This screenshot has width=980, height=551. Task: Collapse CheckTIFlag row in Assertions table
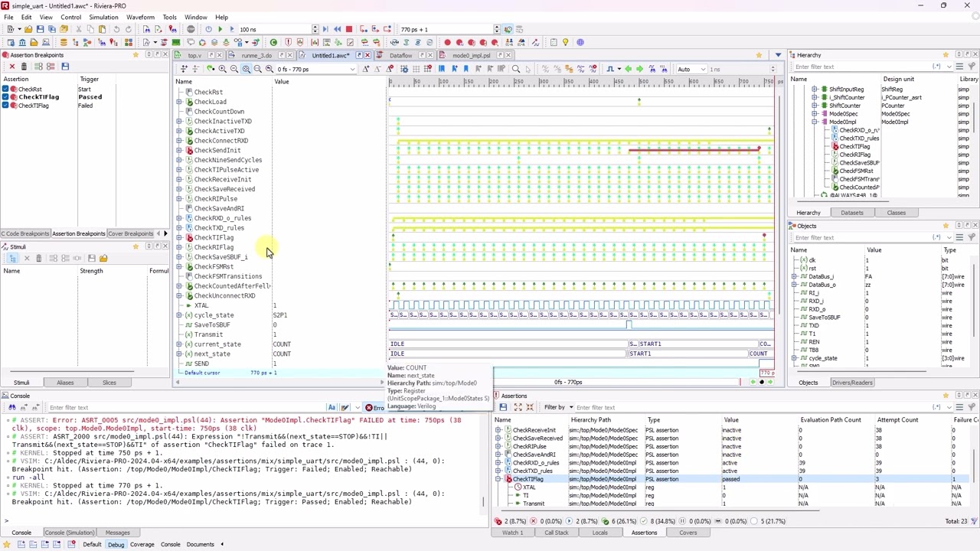tap(498, 479)
